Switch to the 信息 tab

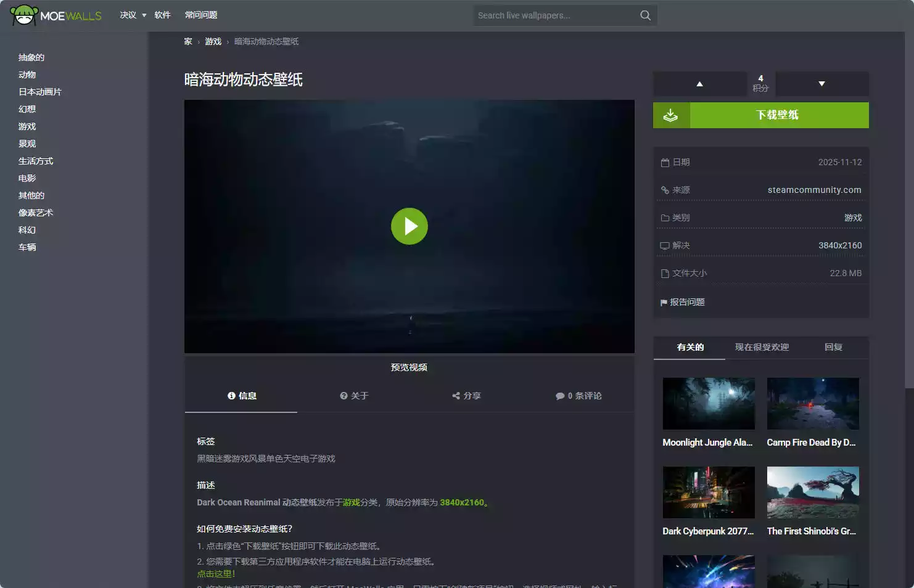click(241, 396)
